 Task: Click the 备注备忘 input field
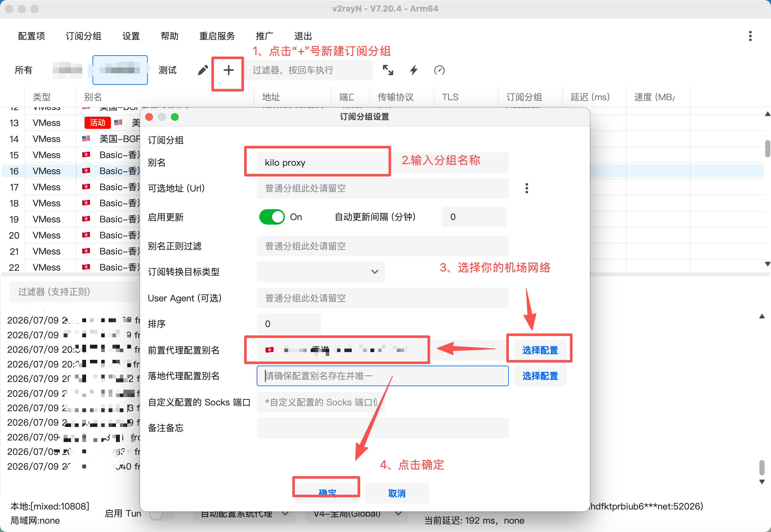(x=383, y=428)
